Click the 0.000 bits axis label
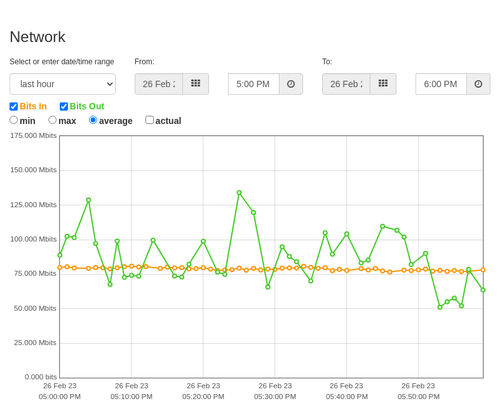The height and width of the screenshot is (403, 500). coord(41,377)
